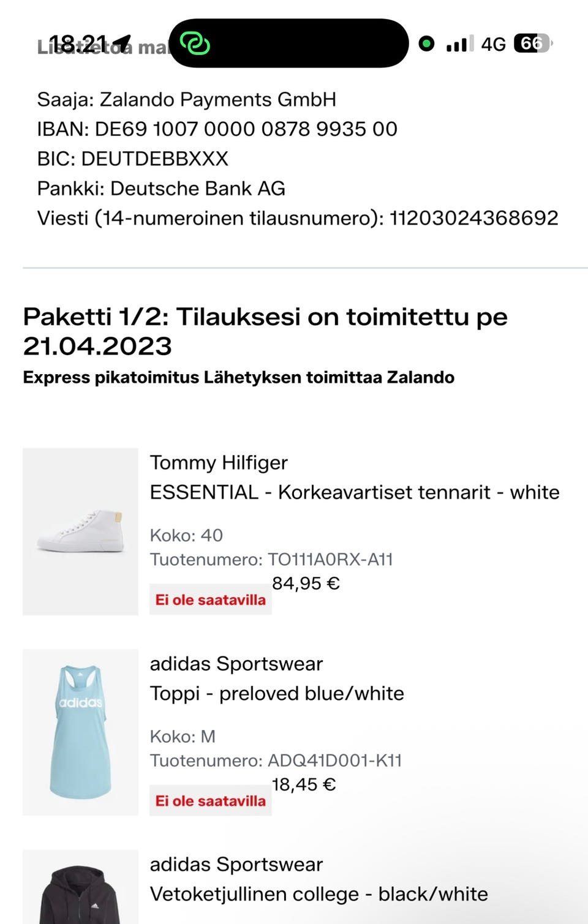The height and width of the screenshot is (924, 588).
Task: Tap the green recording indicator dot
Action: (426, 43)
